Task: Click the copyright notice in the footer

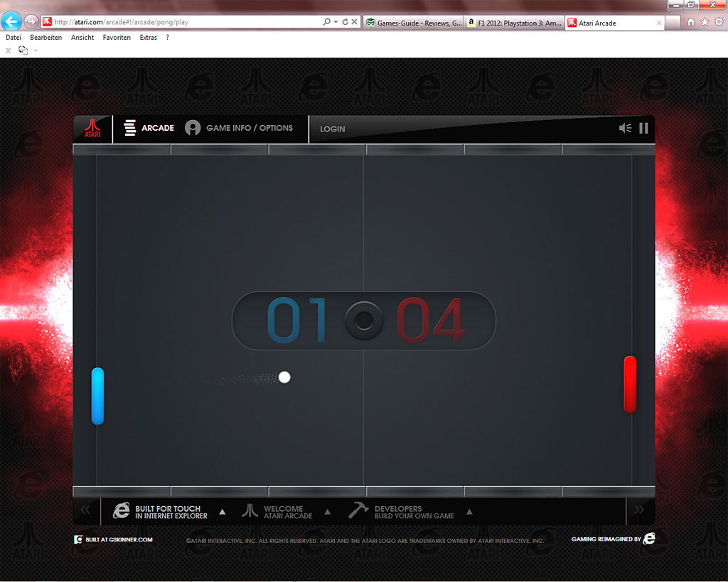Action: [365, 541]
